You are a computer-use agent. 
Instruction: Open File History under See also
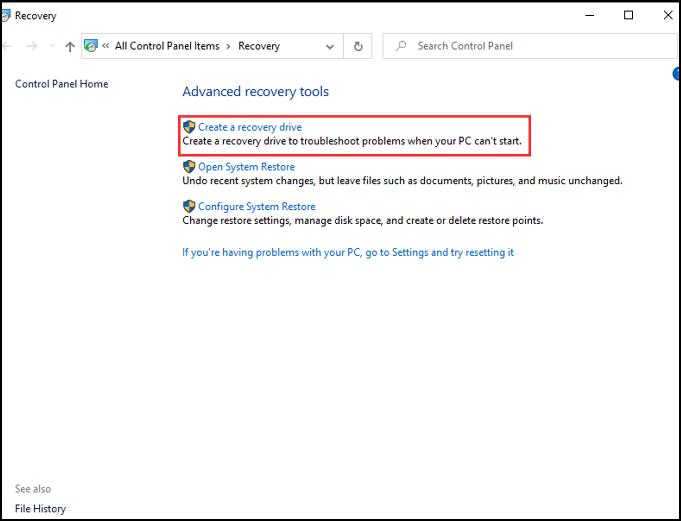pyautogui.click(x=40, y=508)
